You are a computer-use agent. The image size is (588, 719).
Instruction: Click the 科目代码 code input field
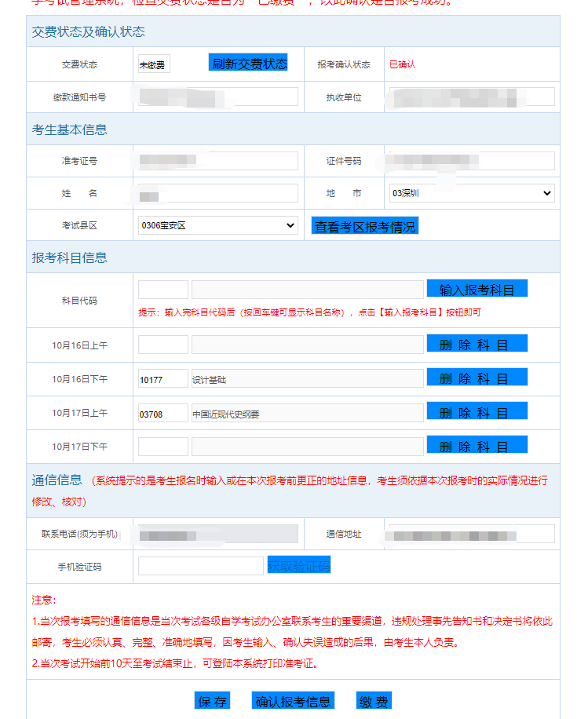[x=163, y=290]
